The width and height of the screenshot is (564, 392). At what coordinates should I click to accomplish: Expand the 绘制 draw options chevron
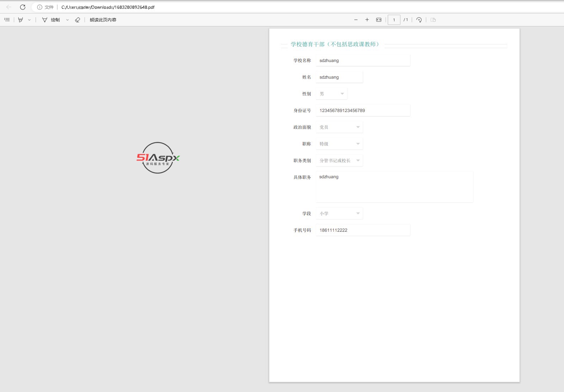(67, 20)
